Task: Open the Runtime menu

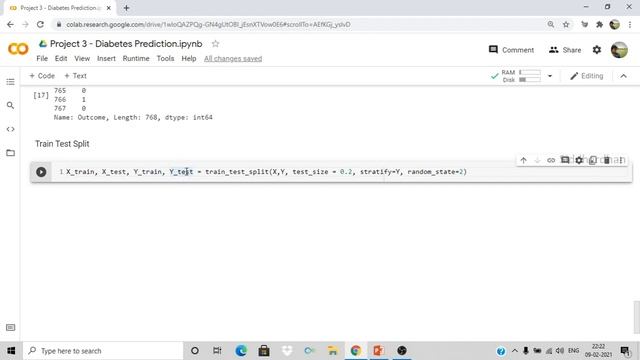Action: tap(136, 58)
